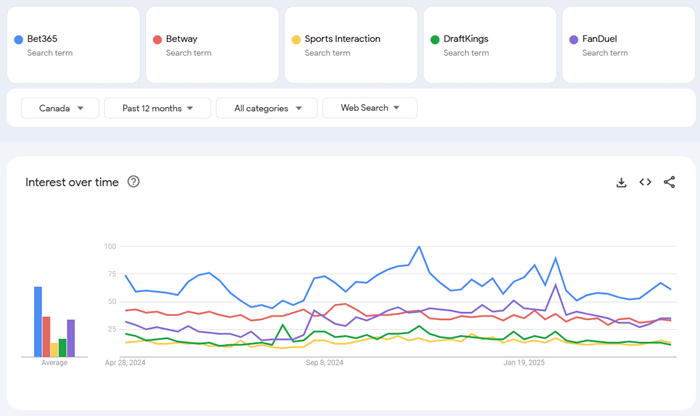Click the blue average bar
This screenshot has width=700, height=416.
(x=38, y=322)
